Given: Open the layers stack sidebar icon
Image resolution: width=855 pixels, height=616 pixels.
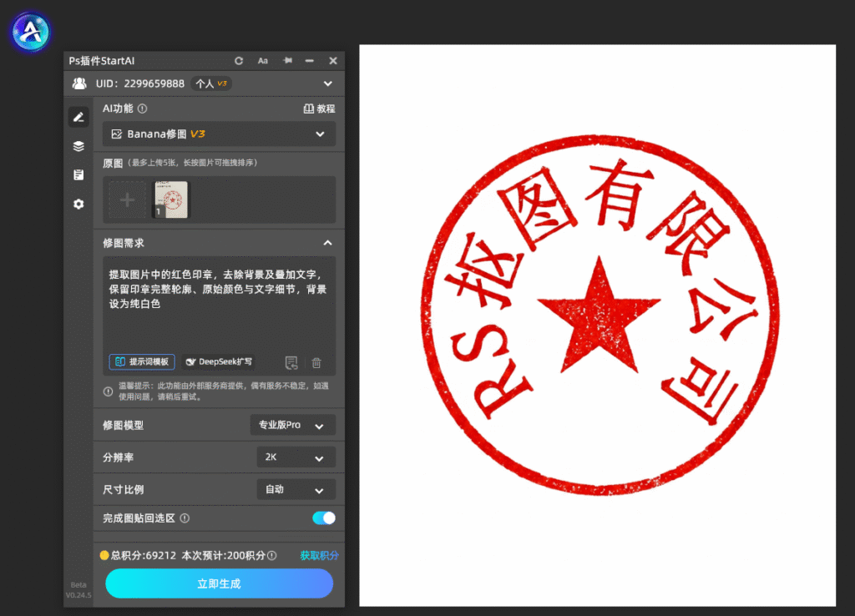Looking at the screenshot, I should coord(78,146).
